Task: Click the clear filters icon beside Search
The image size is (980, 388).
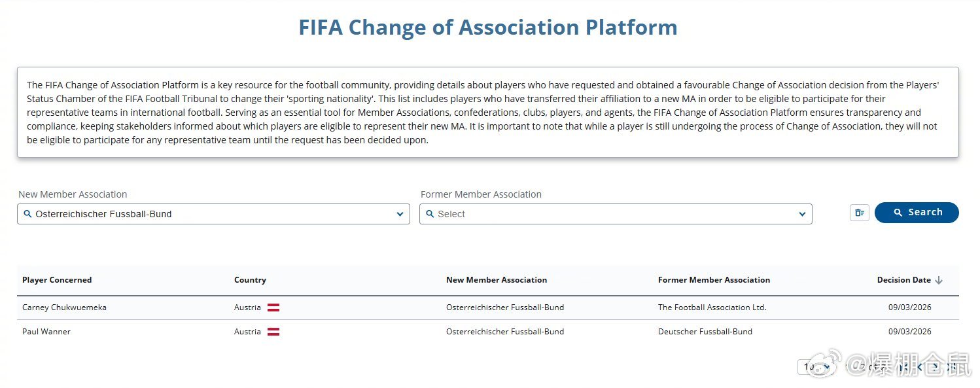Action: [x=859, y=213]
